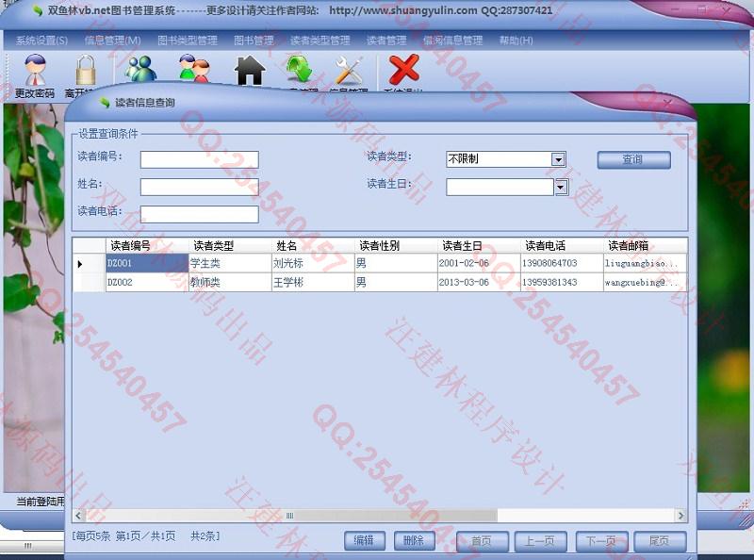Sort by the 读者编号 column header

[147, 246]
